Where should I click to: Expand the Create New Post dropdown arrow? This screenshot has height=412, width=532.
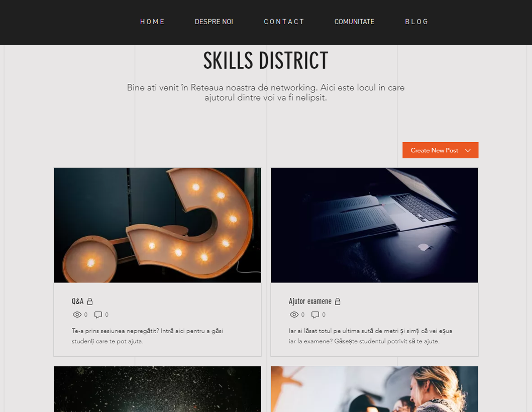click(468, 150)
